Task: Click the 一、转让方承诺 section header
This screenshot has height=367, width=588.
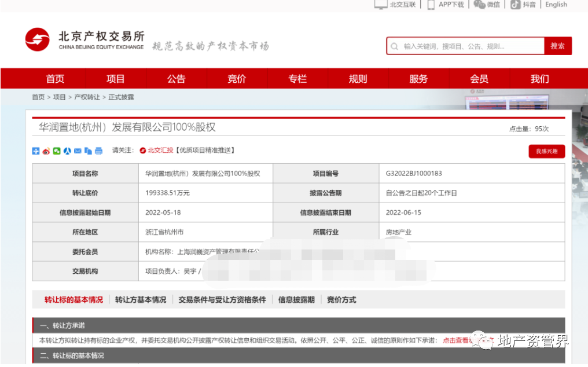Action: click(299, 325)
